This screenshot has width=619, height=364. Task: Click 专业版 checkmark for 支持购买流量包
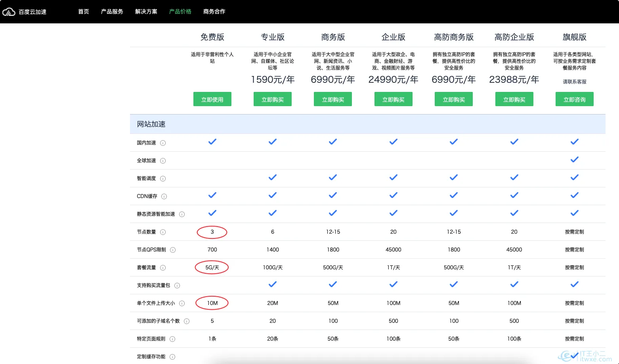pos(272,284)
